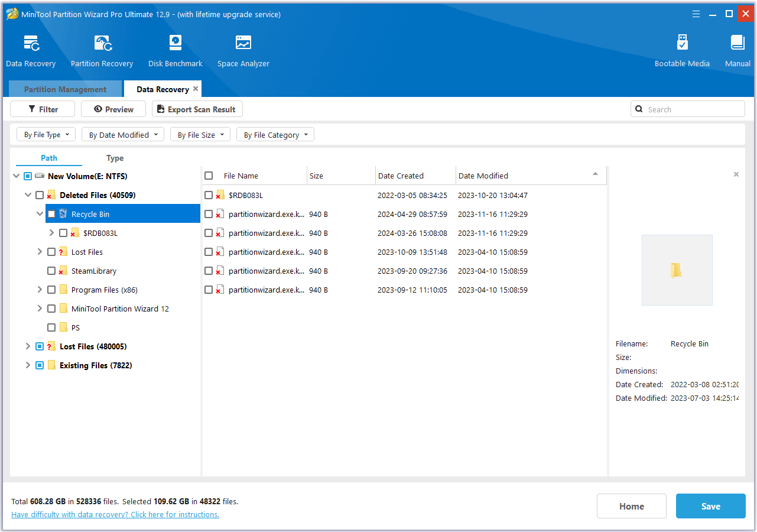
Task: Click into the Search input field
Action: tap(688, 109)
